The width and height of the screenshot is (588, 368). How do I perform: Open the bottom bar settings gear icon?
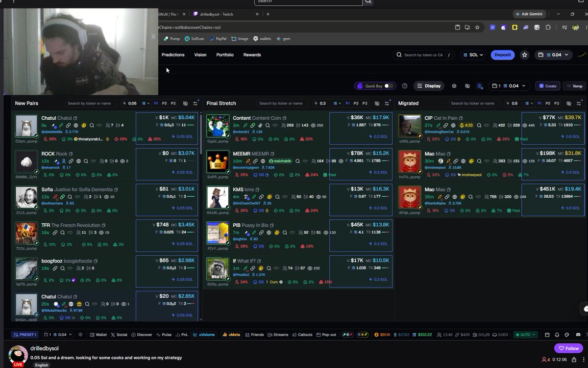tap(81, 335)
